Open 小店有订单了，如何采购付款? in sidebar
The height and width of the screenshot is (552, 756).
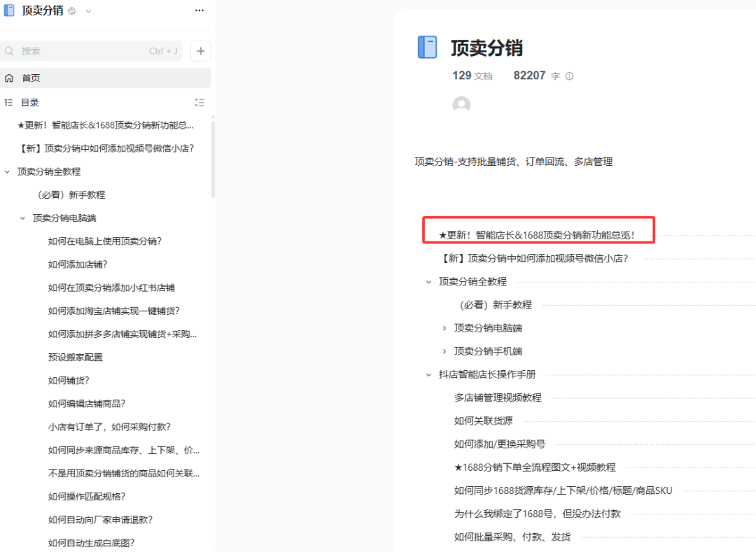pos(109,427)
